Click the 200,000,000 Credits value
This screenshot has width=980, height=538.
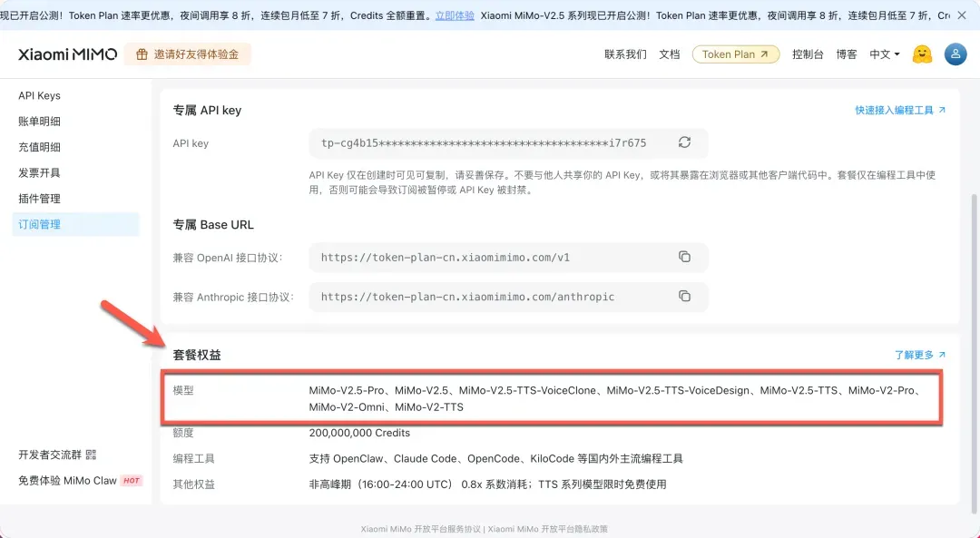(x=359, y=433)
